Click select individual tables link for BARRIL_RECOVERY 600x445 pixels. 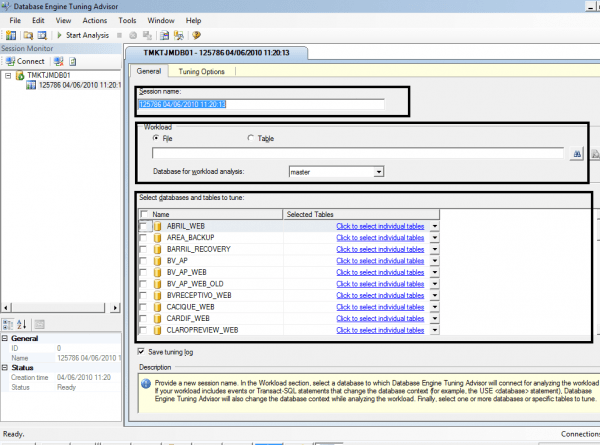pyautogui.click(x=380, y=249)
